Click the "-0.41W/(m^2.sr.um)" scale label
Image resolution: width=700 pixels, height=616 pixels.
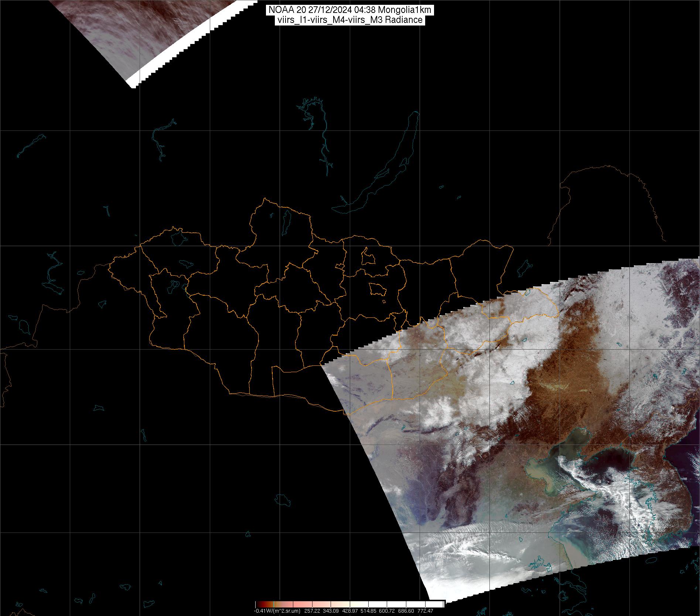(277, 611)
